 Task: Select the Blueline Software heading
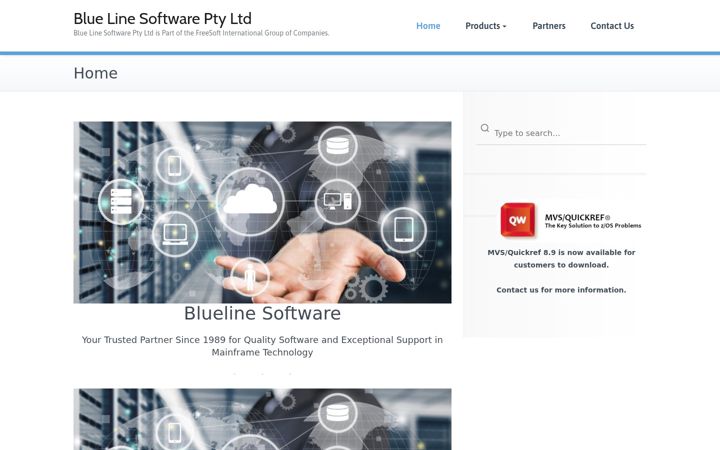262,314
